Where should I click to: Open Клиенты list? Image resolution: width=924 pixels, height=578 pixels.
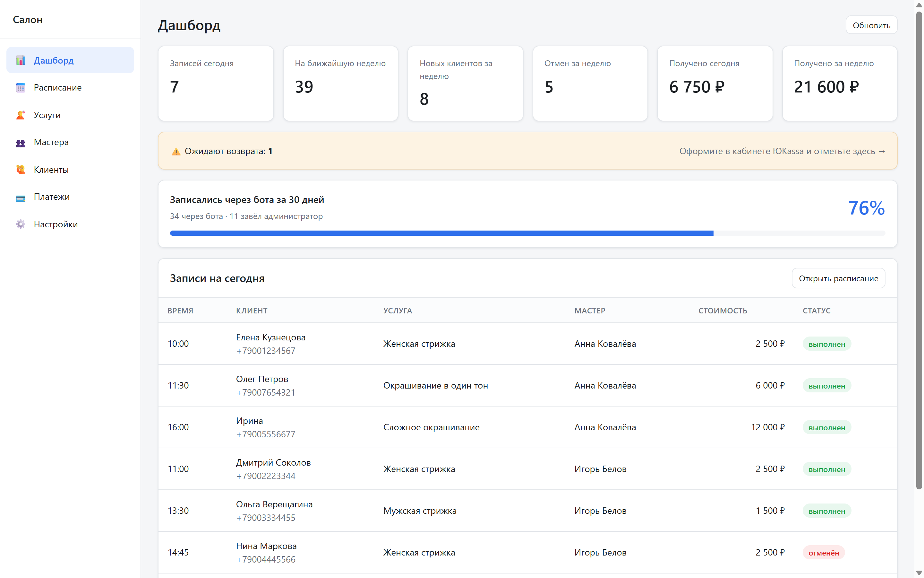(70, 170)
